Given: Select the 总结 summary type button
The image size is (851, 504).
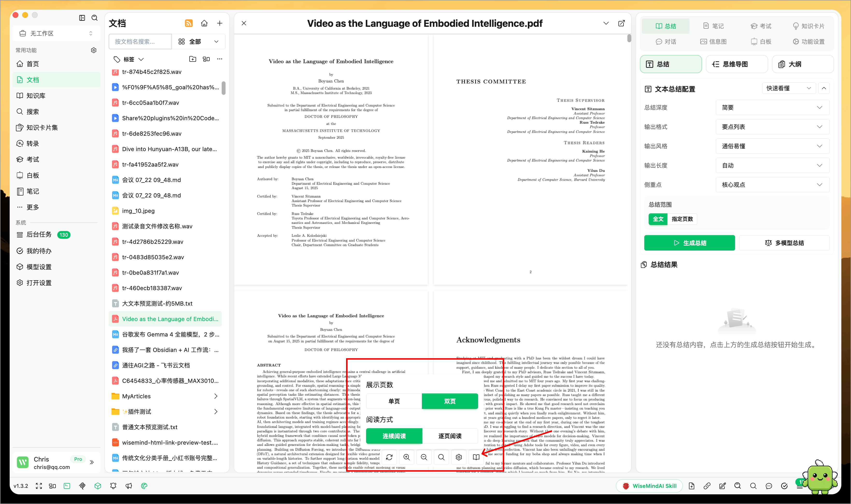Looking at the screenshot, I should (x=671, y=64).
